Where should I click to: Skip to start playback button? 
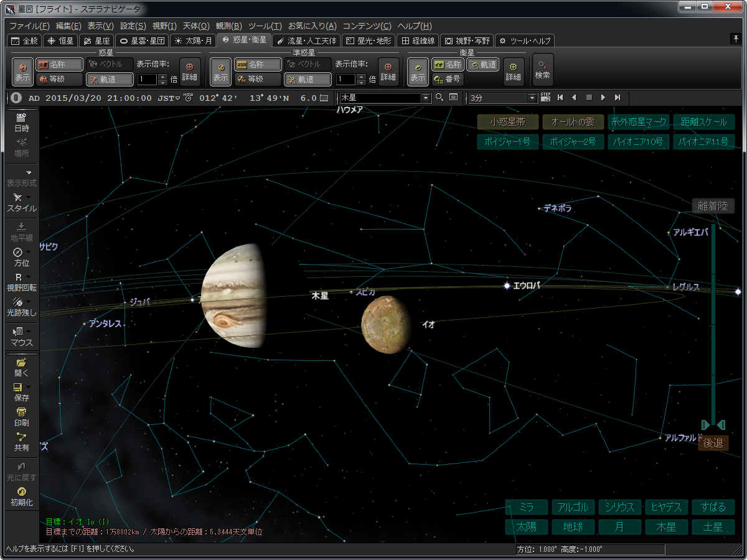point(560,98)
